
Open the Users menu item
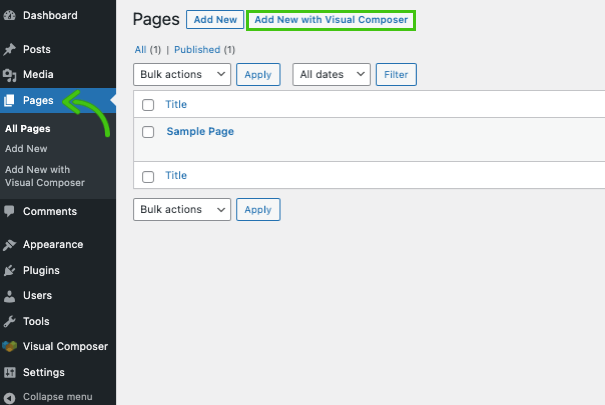coord(37,295)
